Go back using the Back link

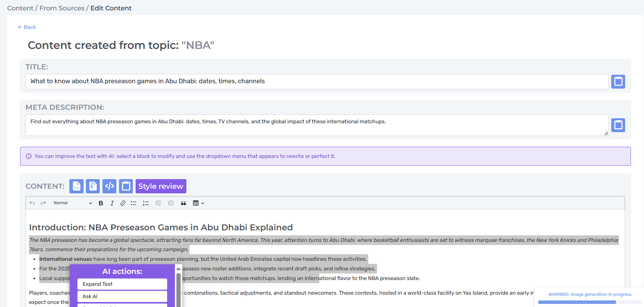27,27
